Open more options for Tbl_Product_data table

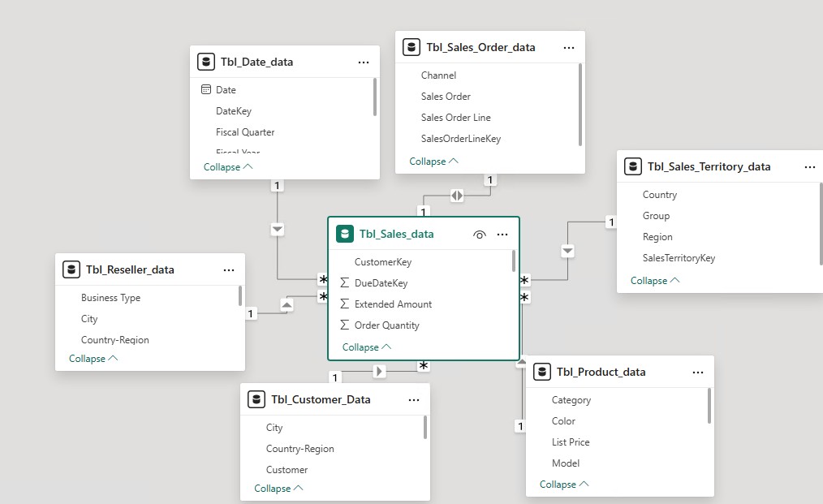(x=697, y=373)
